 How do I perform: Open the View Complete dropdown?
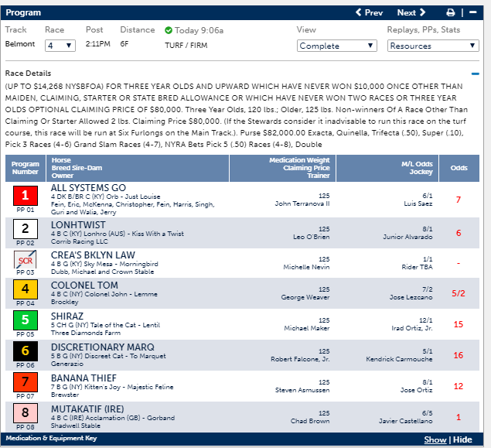click(336, 46)
